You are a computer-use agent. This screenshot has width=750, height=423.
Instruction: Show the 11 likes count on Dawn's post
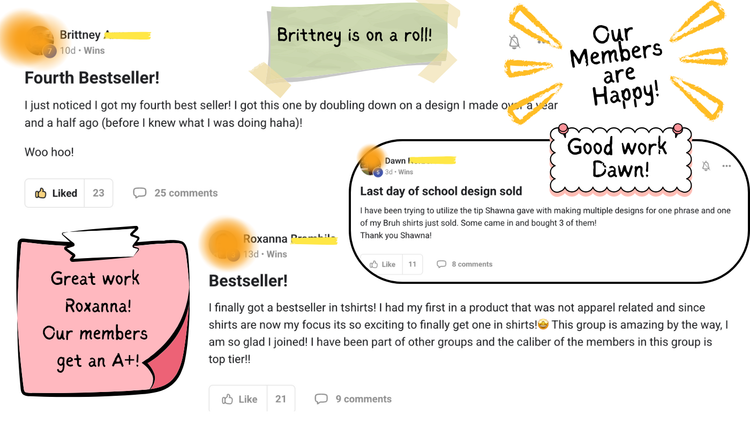[412, 264]
